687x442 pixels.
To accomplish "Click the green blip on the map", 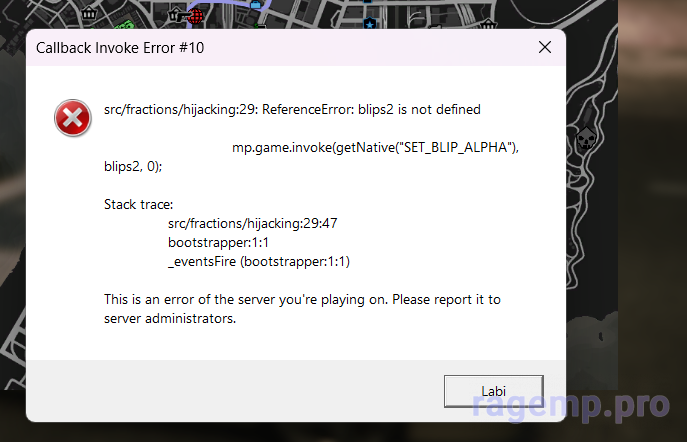I will [125, 25].
